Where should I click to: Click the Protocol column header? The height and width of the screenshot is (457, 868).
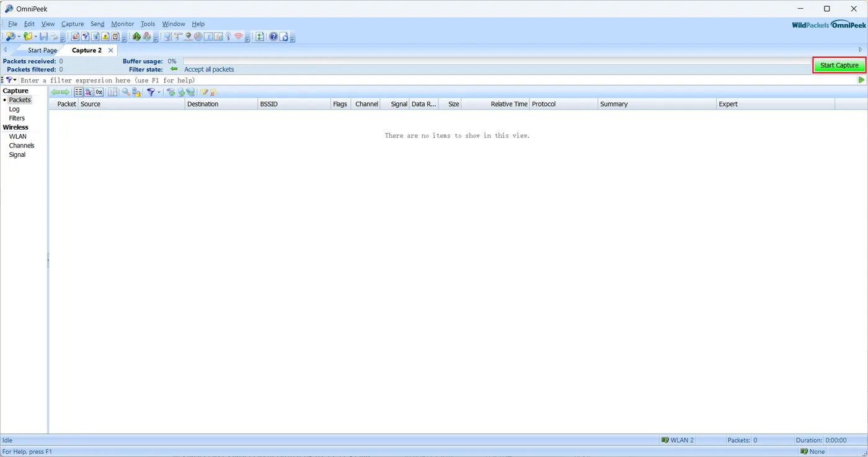564,104
